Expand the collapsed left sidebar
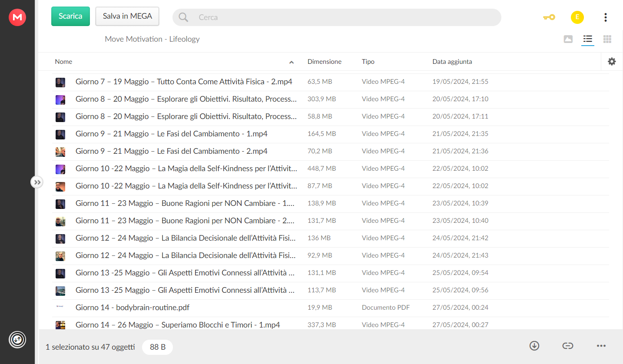This screenshot has height=364, width=623. tap(37, 182)
